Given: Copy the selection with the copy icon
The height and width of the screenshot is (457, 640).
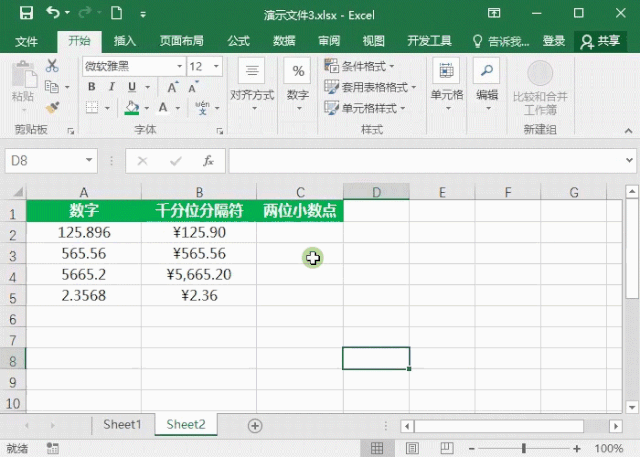Looking at the screenshot, I should [x=51, y=87].
